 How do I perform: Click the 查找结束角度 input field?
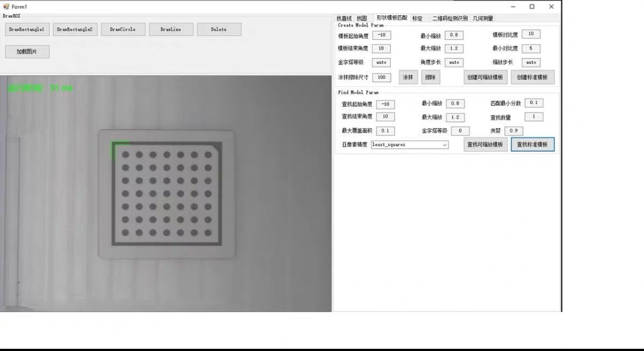click(x=386, y=117)
